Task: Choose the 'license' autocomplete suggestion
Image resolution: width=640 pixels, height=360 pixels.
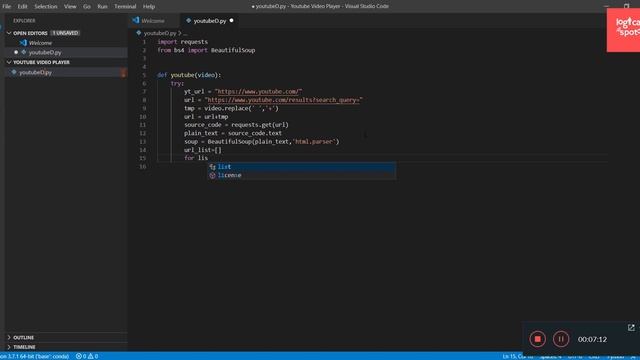Action: pyautogui.click(x=302, y=175)
